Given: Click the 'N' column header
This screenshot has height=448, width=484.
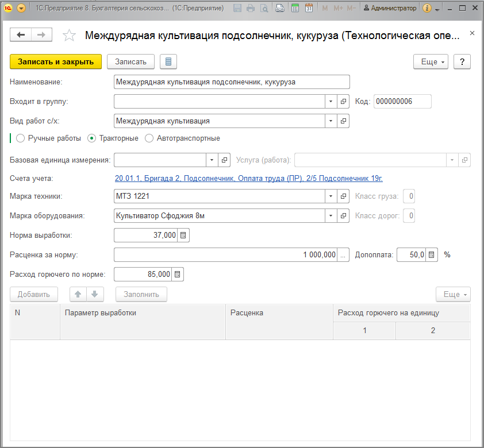Looking at the screenshot, I should [35, 322].
